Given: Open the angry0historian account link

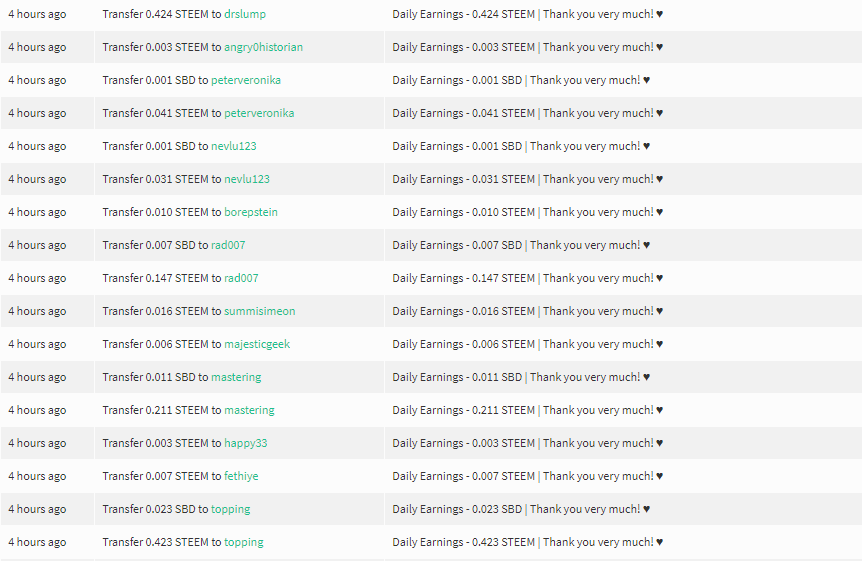Looking at the screenshot, I should 263,47.
